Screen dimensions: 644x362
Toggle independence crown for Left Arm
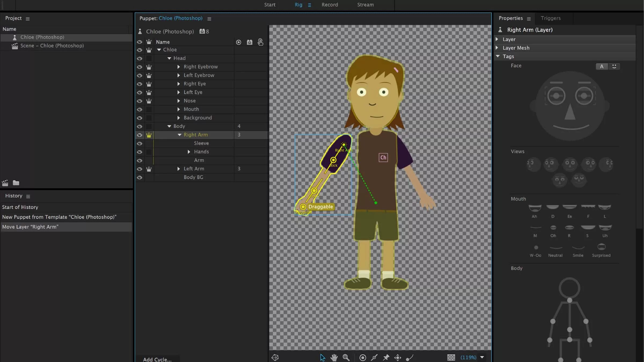(x=149, y=169)
